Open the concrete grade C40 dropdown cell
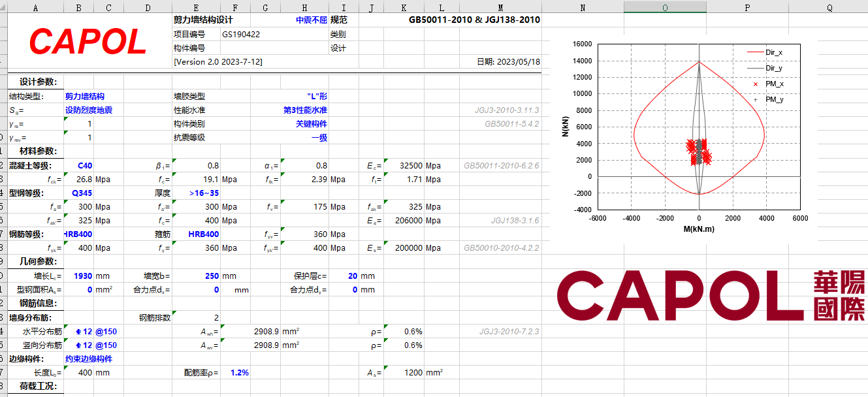Image resolution: width=868 pixels, height=397 pixels. (x=84, y=166)
